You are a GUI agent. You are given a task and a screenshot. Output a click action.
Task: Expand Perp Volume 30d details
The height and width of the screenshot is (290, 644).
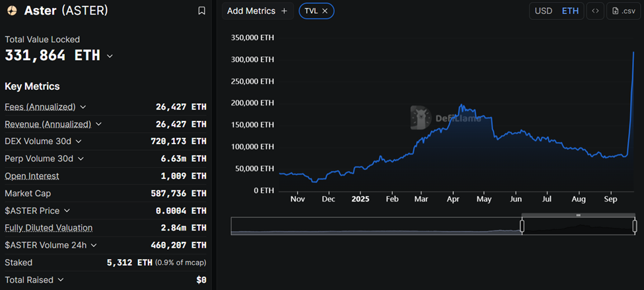coord(81,159)
